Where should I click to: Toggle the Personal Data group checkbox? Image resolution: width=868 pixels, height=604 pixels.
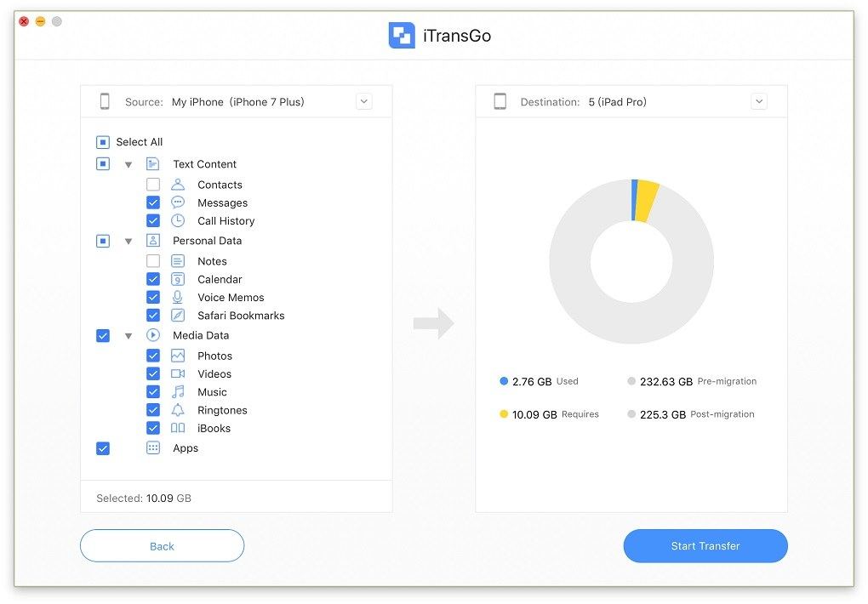click(x=103, y=241)
